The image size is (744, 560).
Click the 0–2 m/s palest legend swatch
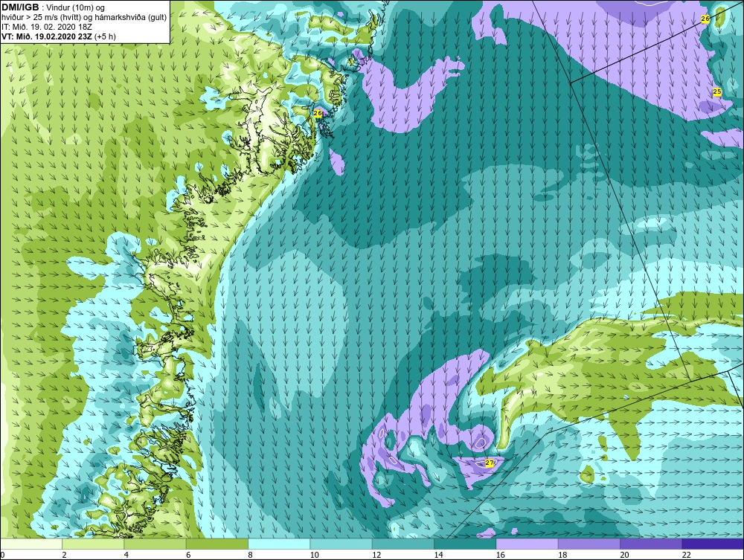[x=31, y=544]
